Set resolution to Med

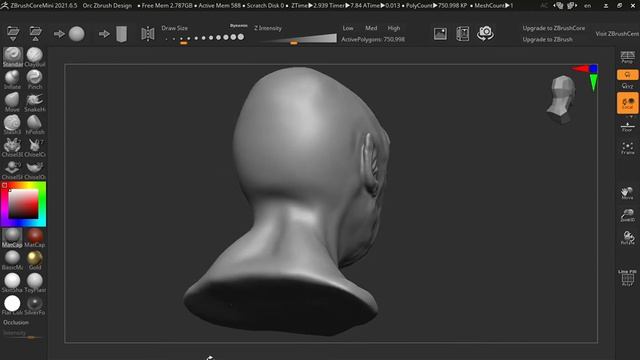(371, 28)
